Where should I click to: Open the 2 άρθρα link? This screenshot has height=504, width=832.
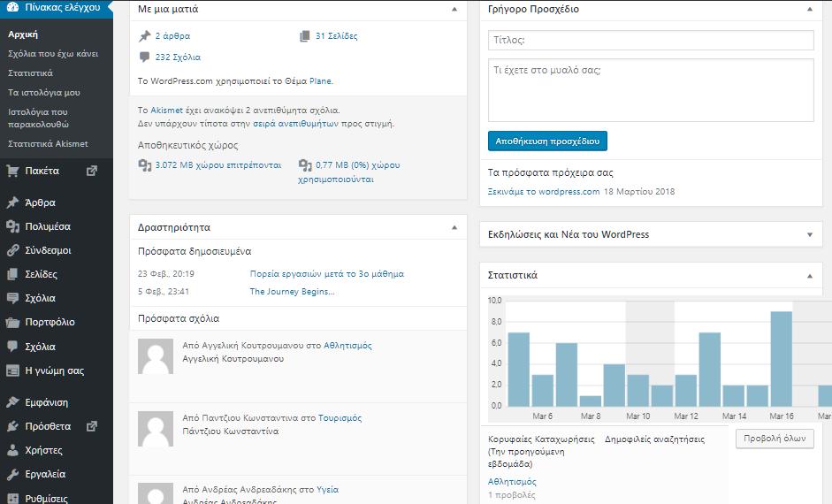172,36
